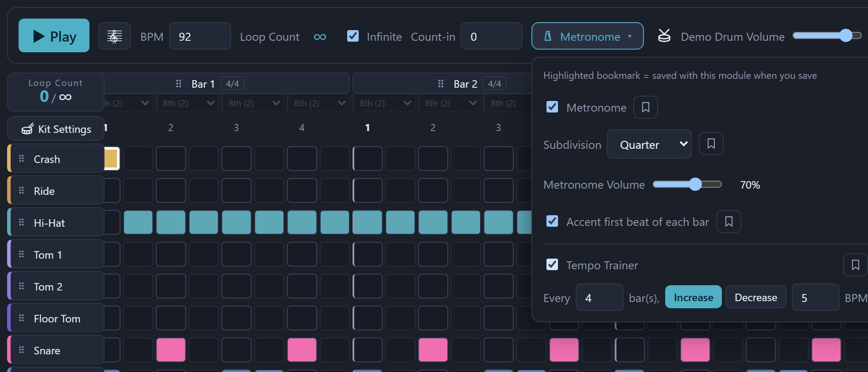
Task: Grab the drag handle on the Tom 2 row
Action: 21,286
